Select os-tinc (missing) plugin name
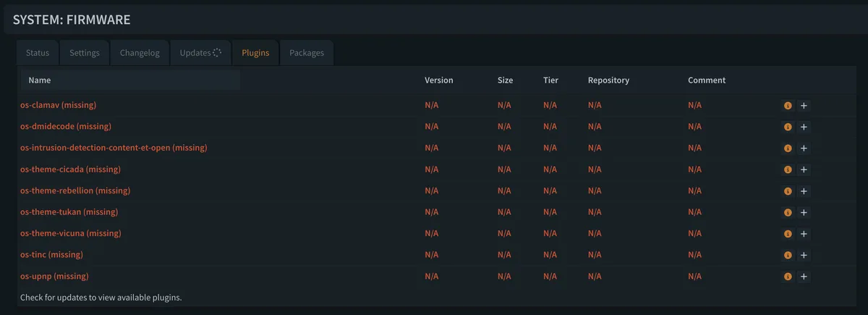Screen dimensions: 868x315 coord(51,255)
